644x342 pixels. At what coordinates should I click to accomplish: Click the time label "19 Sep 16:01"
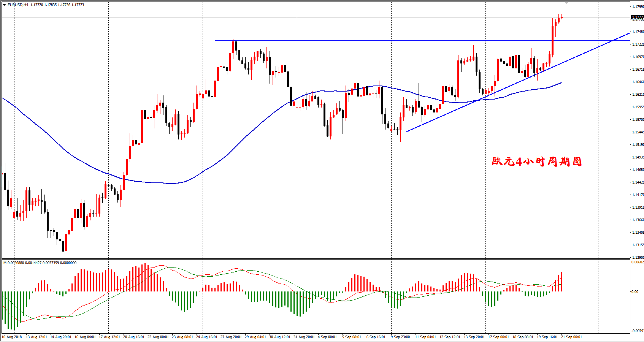point(547,337)
